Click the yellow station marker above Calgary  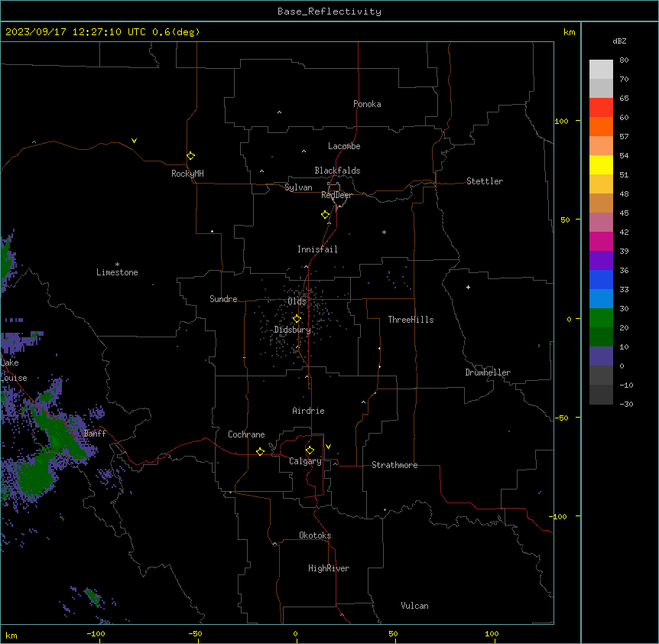[310, 450]
